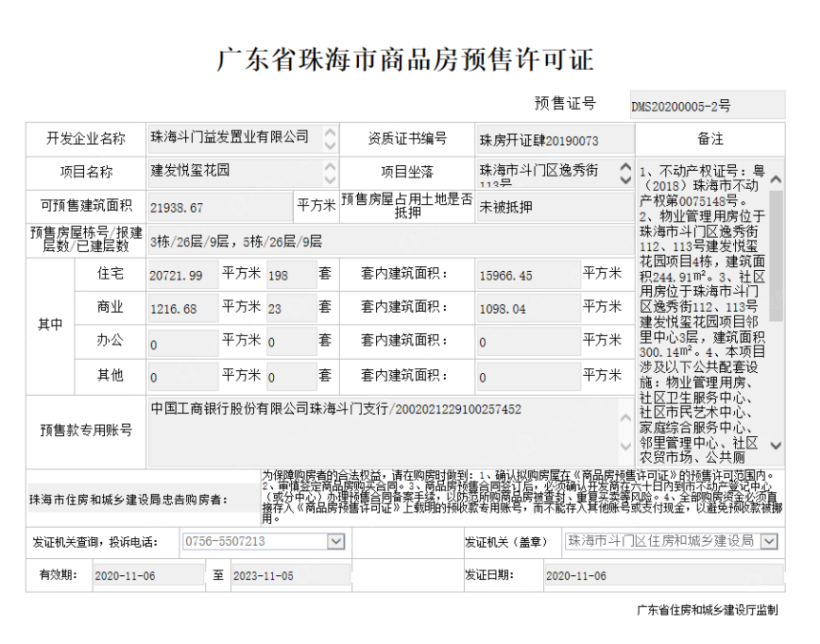This screenshot has width=820, height=644.
Task: Click residential area field 20721.99
Action: click(183, 275)
